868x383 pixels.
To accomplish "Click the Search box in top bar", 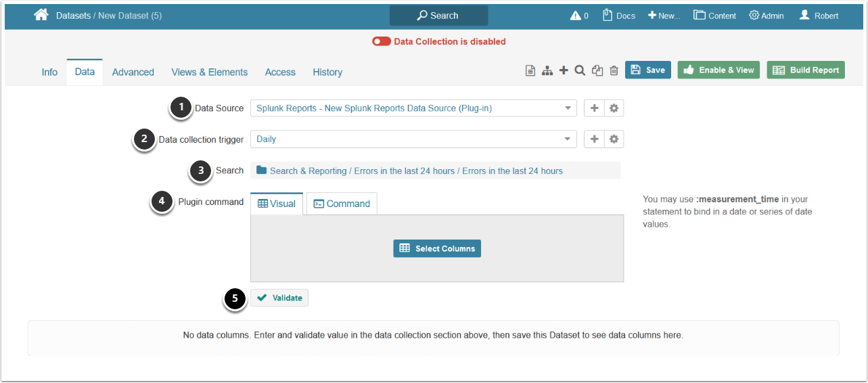I will pyautogui.click(x=438, y=16).
